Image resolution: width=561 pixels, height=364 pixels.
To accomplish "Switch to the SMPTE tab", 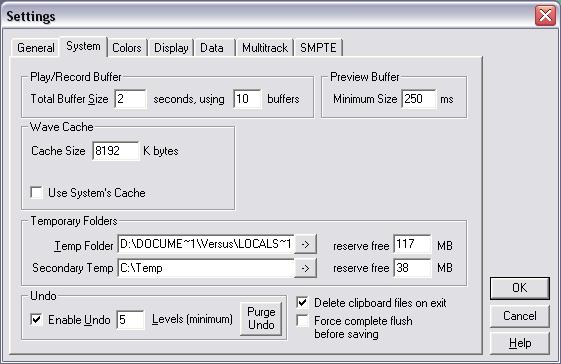I will (318, 48).
